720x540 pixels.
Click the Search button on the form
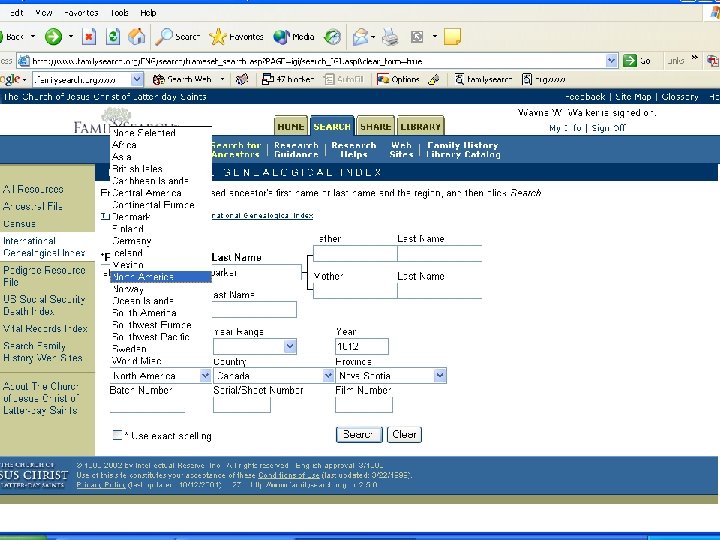359,434
